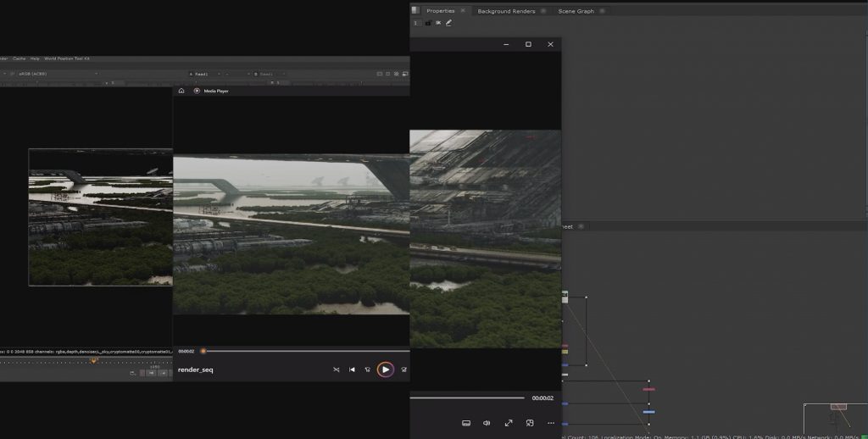Click the full screen arrows icon
868x439 pixels.
tap(509, 423)
